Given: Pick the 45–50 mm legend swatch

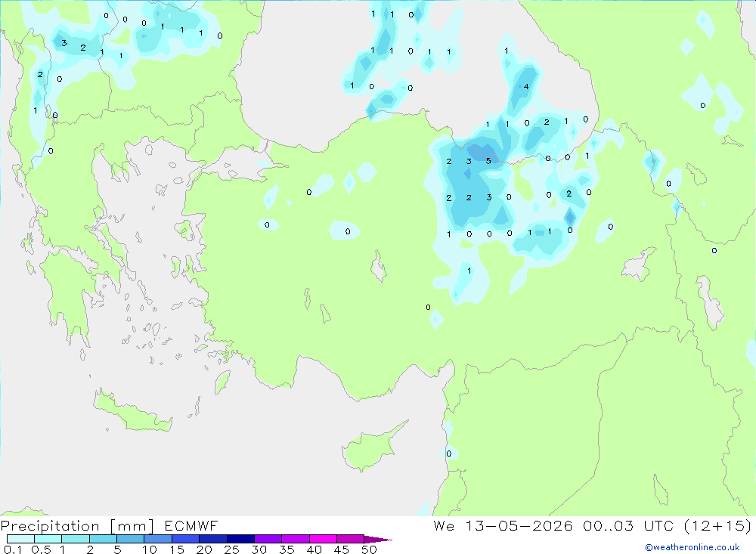Looking at the screenshot, I should pos(351,539).
